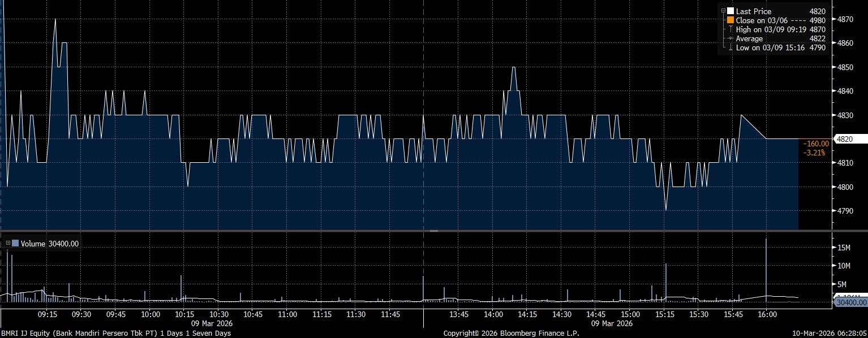Click the 09:19 price peak at 4870
This screenshot has width=868, height=338.
[55, 19]
